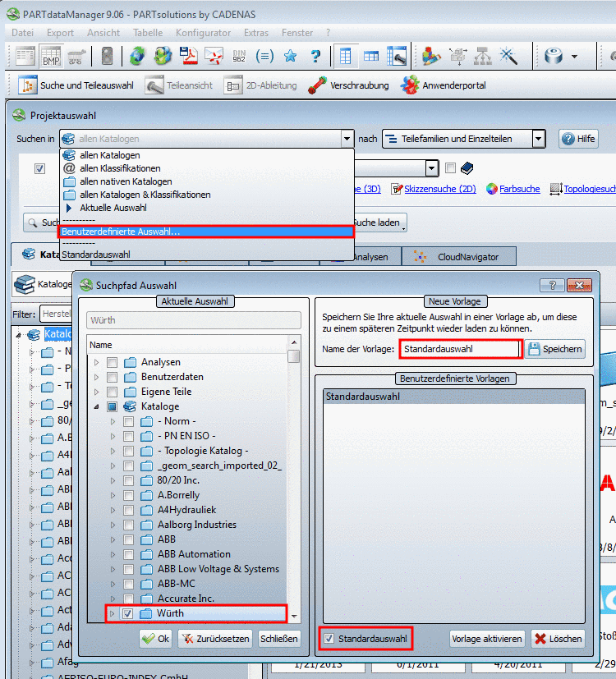Click the cylinder part toolbar icon
The image size is (616, 679).
pos(554,57)
